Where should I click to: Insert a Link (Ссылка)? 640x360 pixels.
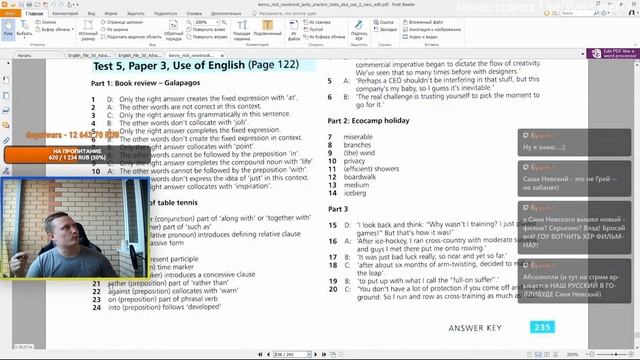click(383, 22)
